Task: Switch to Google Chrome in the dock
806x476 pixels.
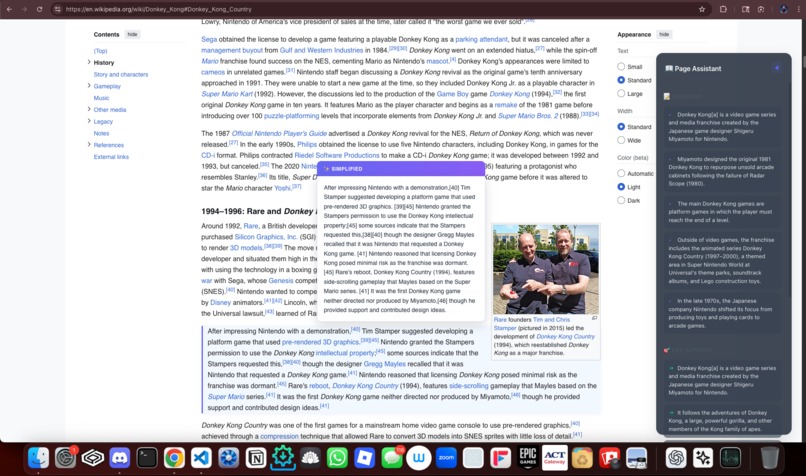Action: [x=174, y=457]
